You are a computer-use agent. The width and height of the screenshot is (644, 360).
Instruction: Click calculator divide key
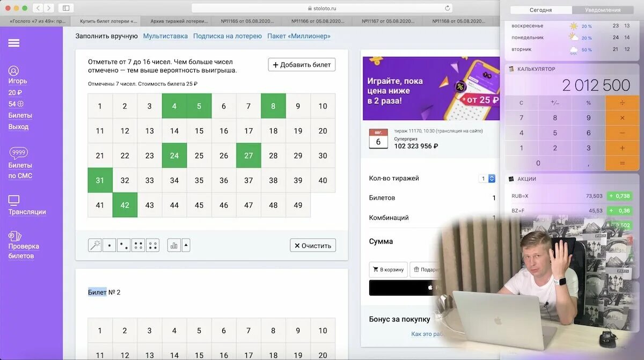tap(623, 102)
